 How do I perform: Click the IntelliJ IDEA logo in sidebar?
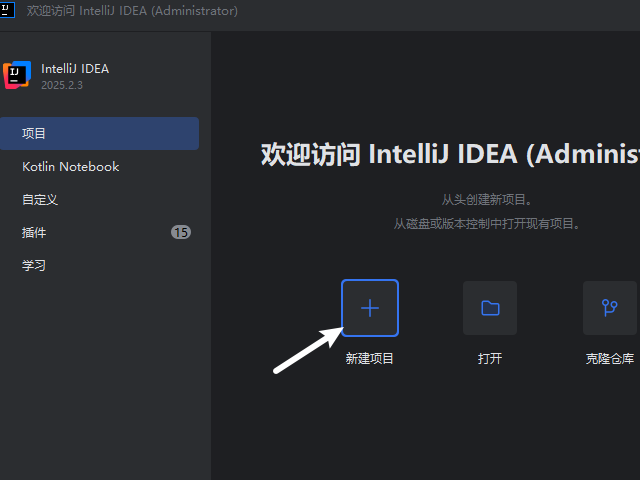[17, 76]
